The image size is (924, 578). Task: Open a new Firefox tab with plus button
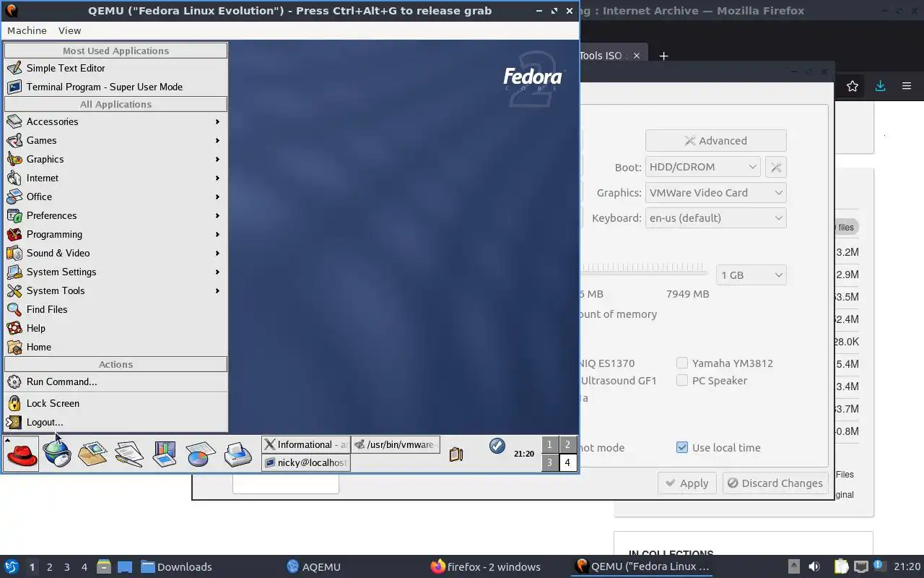pos(663,56)
